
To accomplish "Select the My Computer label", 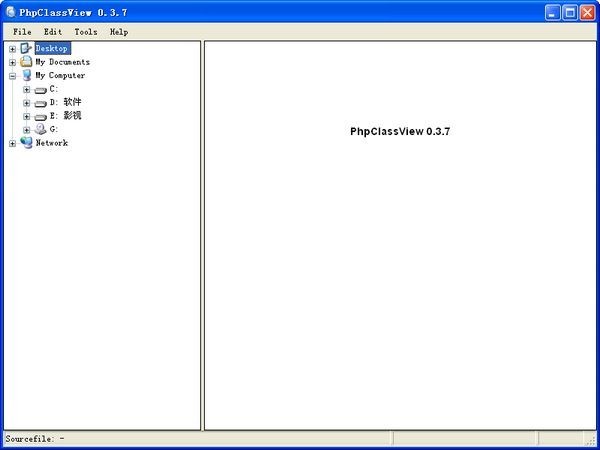I will [x=60, y=75].
